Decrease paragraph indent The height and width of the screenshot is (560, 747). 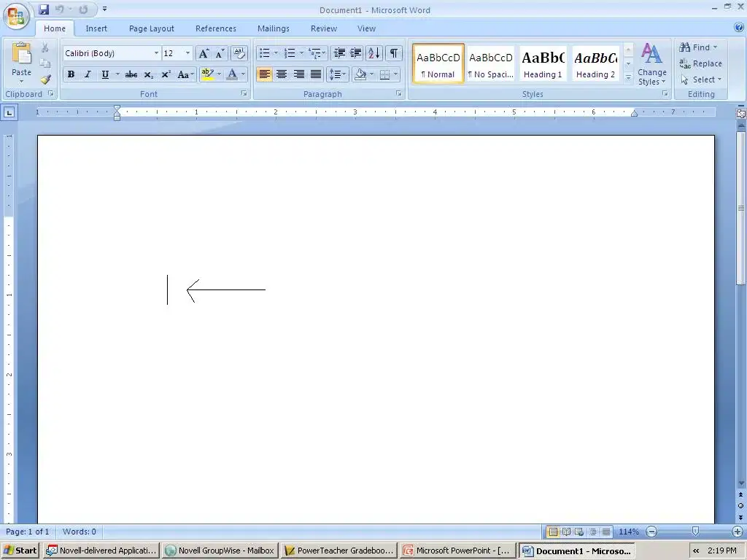(339, 53)
